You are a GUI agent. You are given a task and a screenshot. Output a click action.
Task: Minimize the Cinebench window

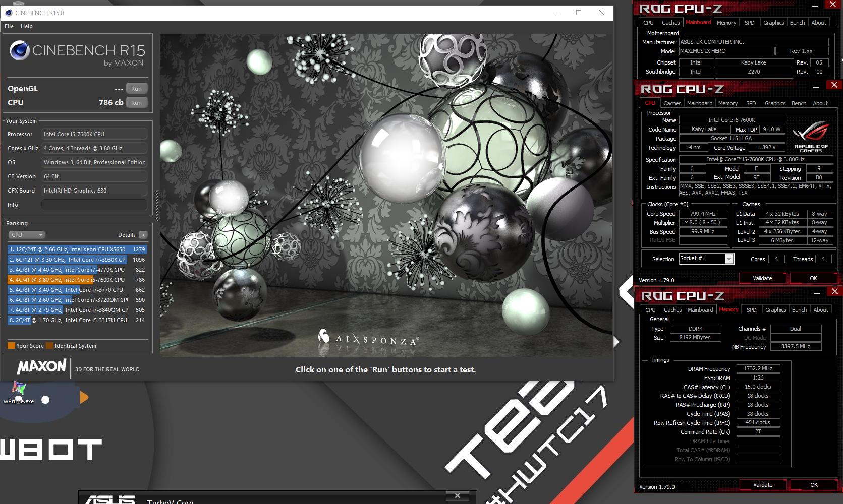click(x=556, y=13)
